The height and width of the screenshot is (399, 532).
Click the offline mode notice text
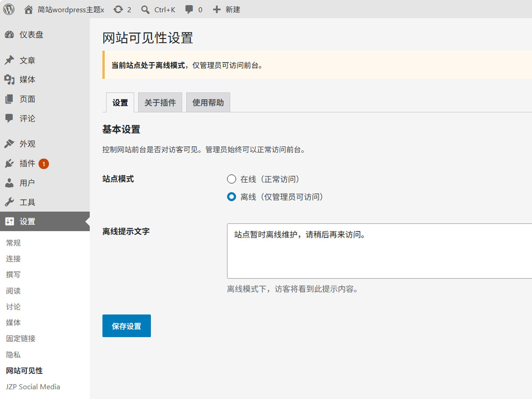pos(187,65)
